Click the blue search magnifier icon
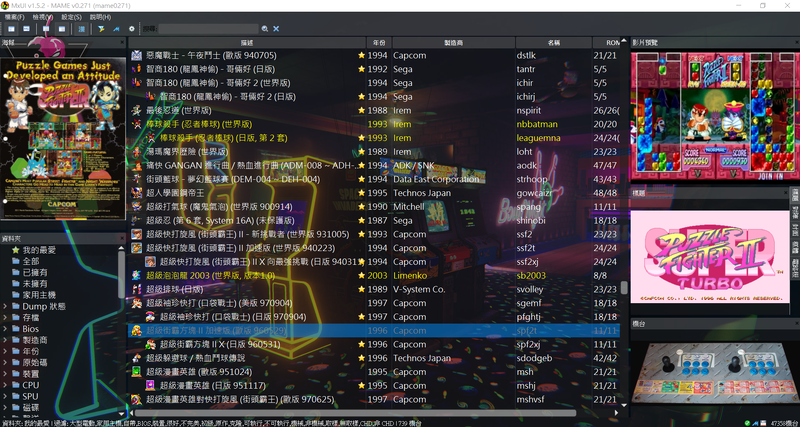This screenshot has height=427, width=800. click(265, 29)
